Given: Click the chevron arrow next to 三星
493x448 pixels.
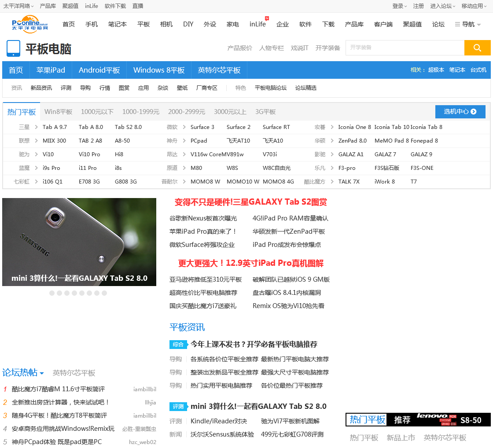Looking at the screenshot, I should (36, 127).
